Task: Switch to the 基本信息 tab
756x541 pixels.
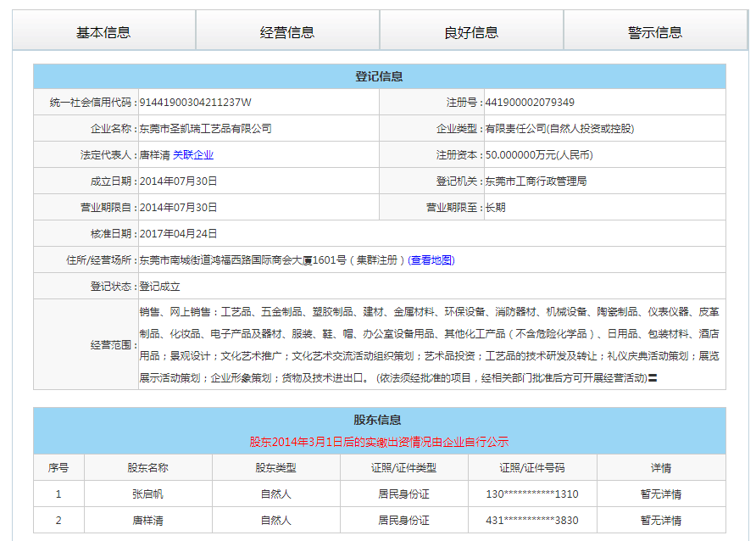Action: (103, 32)
